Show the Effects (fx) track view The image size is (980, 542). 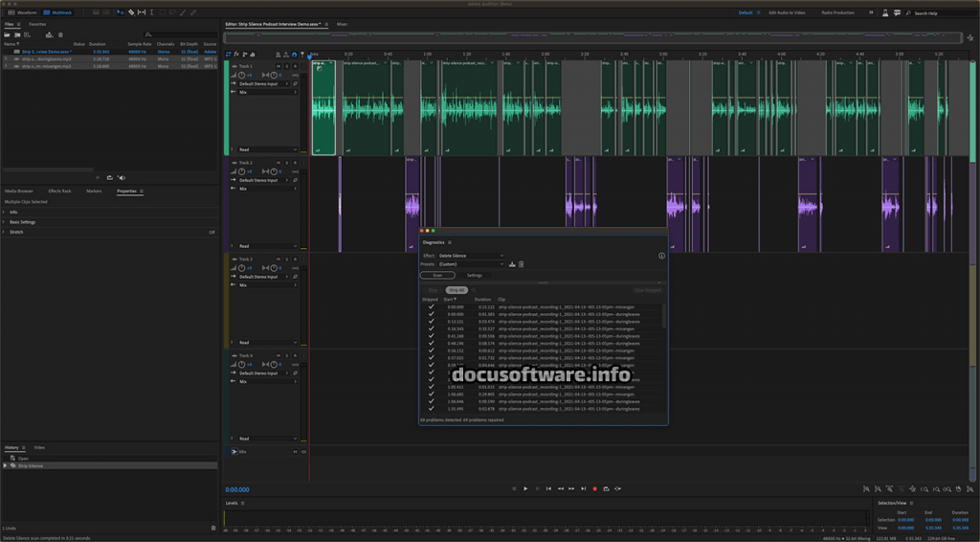tap(236, 55)
